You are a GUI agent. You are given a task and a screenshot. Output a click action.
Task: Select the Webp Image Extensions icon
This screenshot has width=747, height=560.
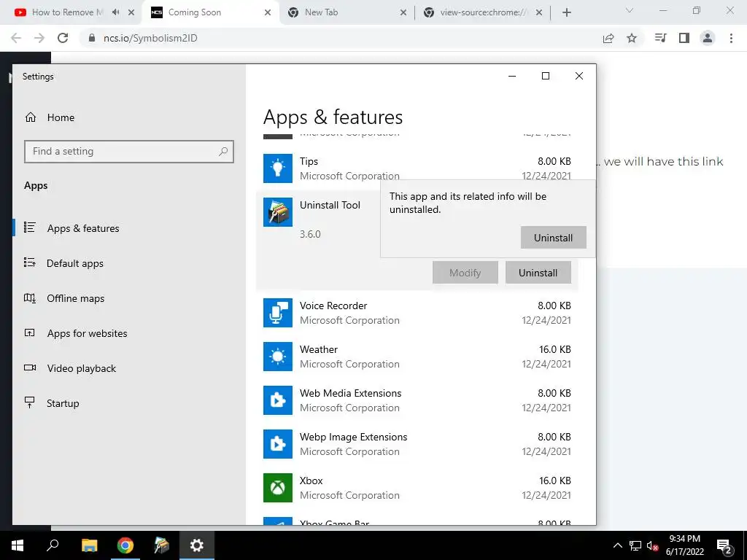pyautogui.click(x=278, y=444)
